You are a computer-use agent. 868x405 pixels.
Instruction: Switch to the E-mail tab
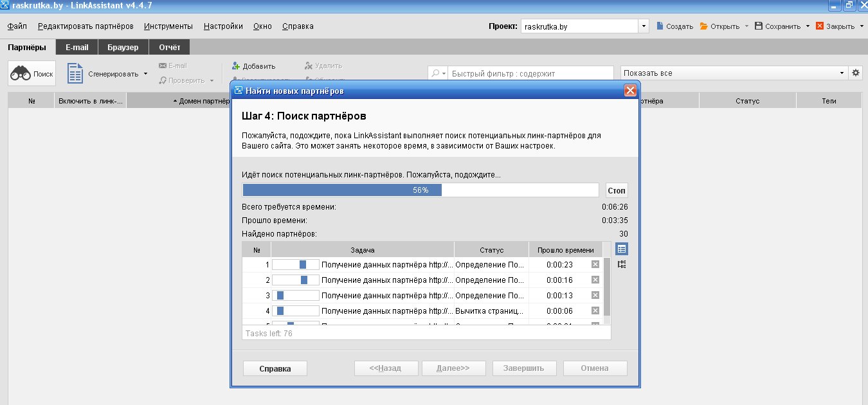pyautogui.click(x=77, y=47)
